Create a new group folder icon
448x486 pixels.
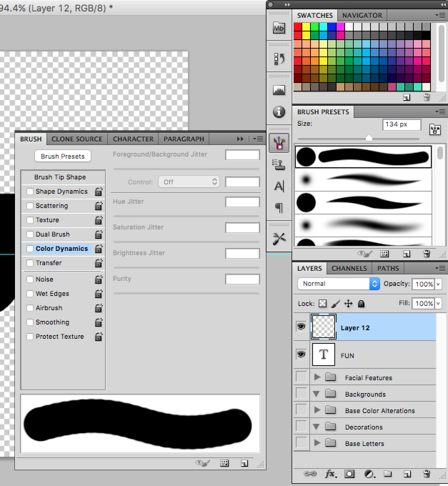pos(388,474)
